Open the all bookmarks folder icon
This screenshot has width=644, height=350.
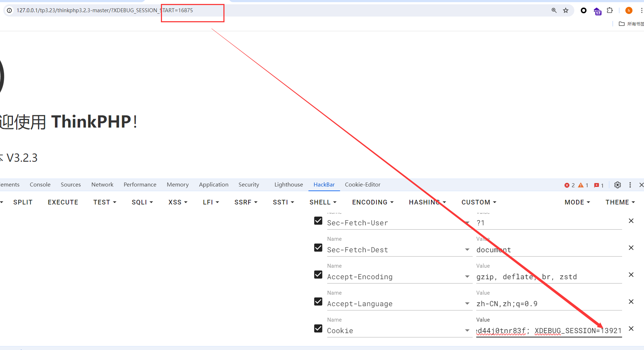tap(622, 24)
